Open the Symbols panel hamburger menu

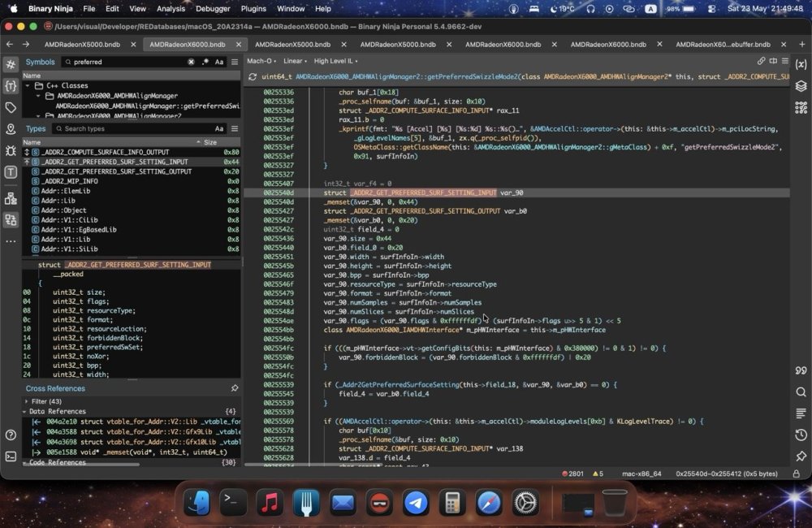click(235, 62)
